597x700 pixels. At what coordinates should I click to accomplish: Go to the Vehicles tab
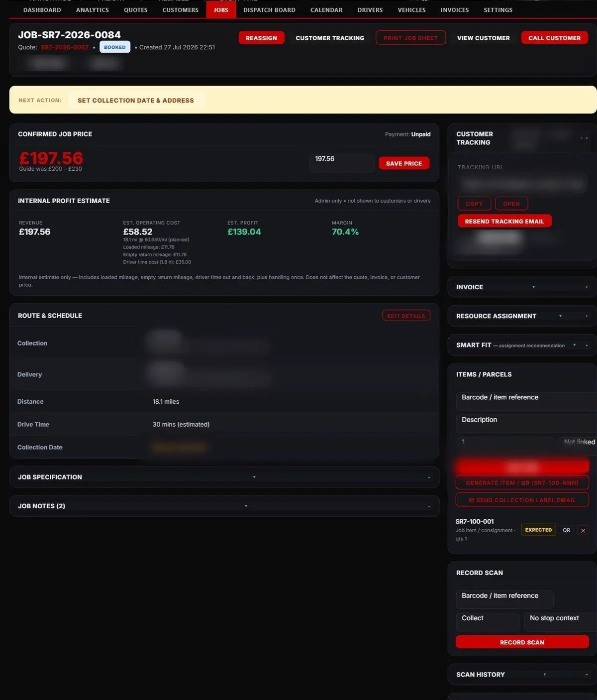412,10
